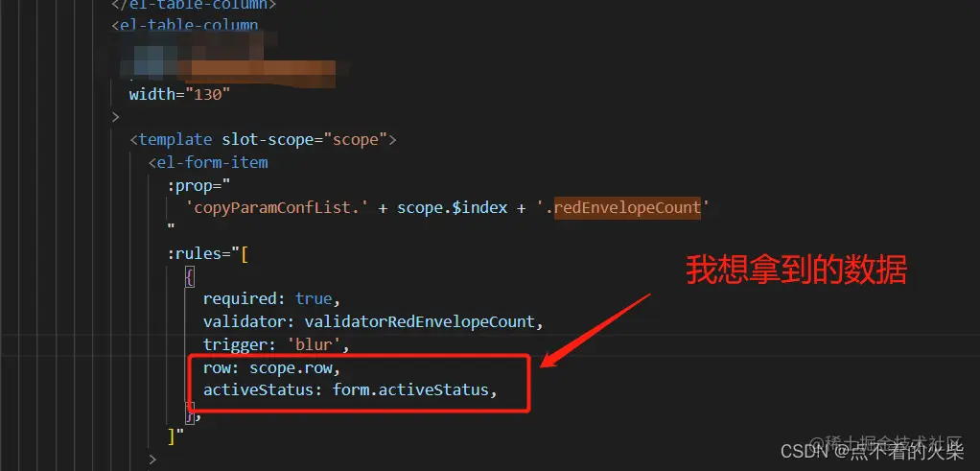The width and height of the screenshot is (980, 471).
Task: Click the scope.$index expression
Action: point(452,207)
